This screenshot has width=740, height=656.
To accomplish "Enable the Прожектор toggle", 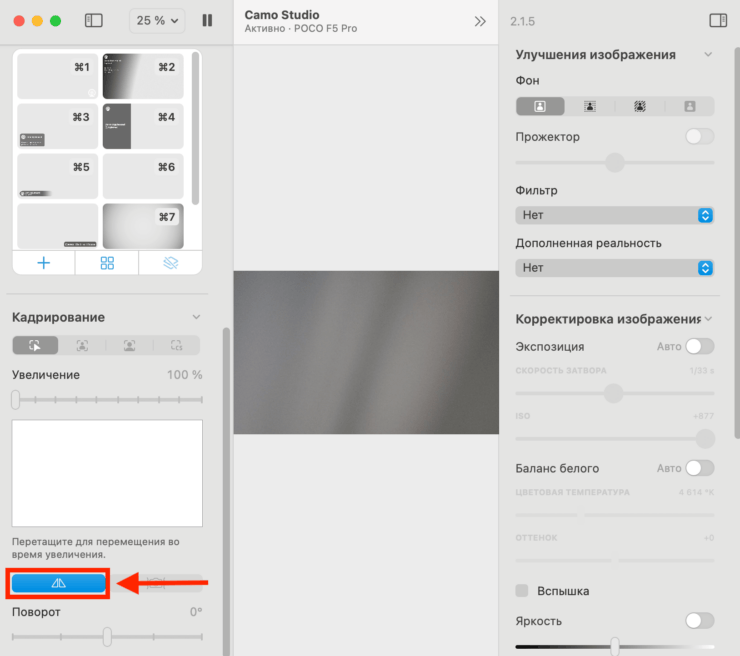I will (699, 137).
